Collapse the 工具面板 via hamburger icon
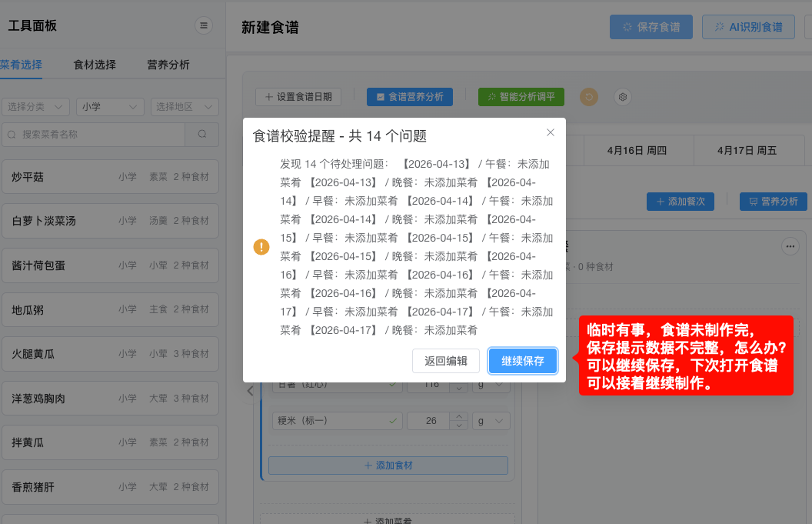The image size is (812, 524). tap(203, 25)
